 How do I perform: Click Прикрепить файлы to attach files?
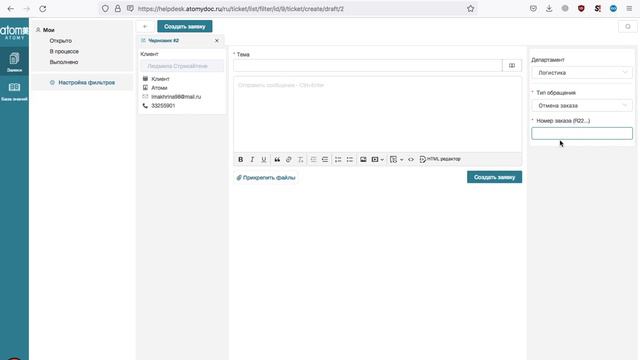point(266,178)
